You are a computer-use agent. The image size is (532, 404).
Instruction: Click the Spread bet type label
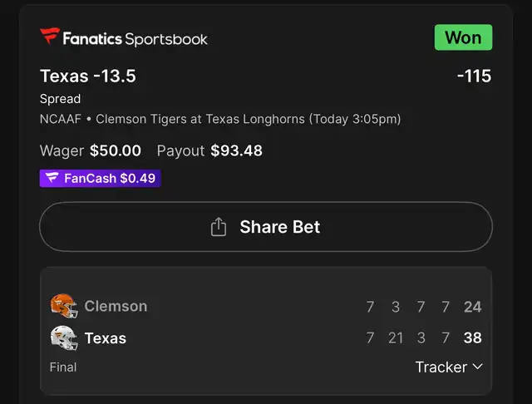click(60, 99)
